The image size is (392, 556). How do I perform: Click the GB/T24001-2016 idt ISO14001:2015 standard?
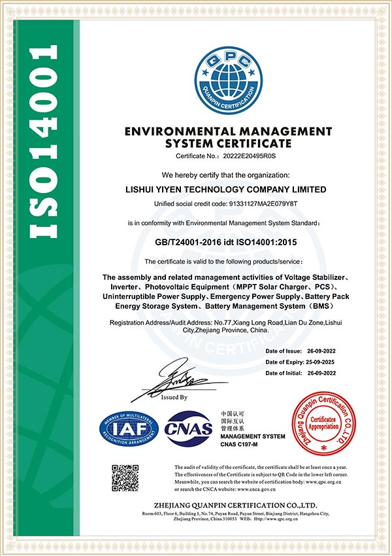click(x=226, y=243)
